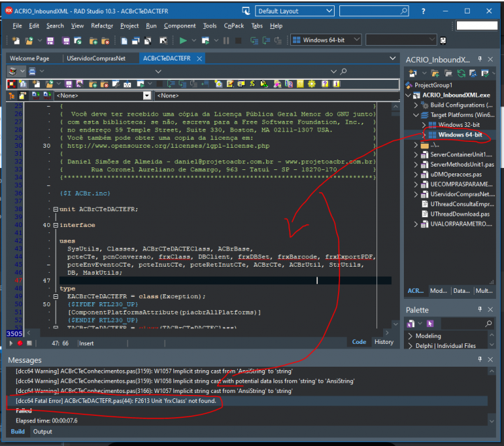
Task: Click the refresh icon in project panel
Action: [461, 73]
